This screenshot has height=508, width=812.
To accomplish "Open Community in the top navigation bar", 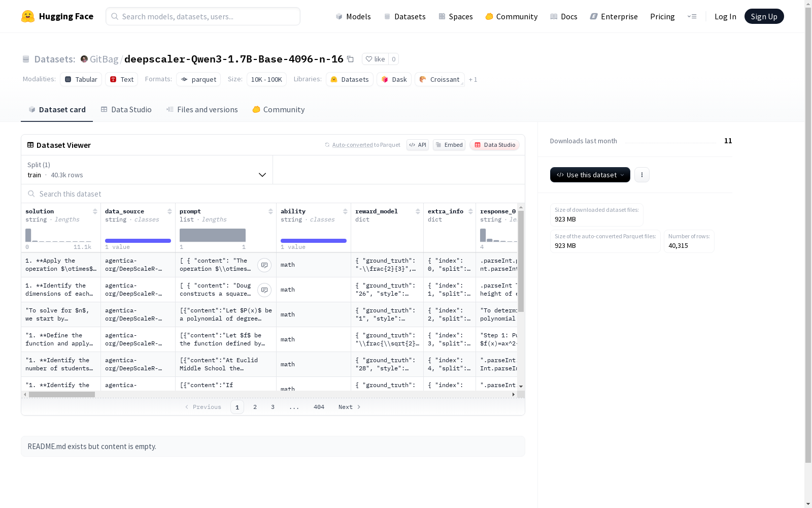I will [x=512, y=16].
